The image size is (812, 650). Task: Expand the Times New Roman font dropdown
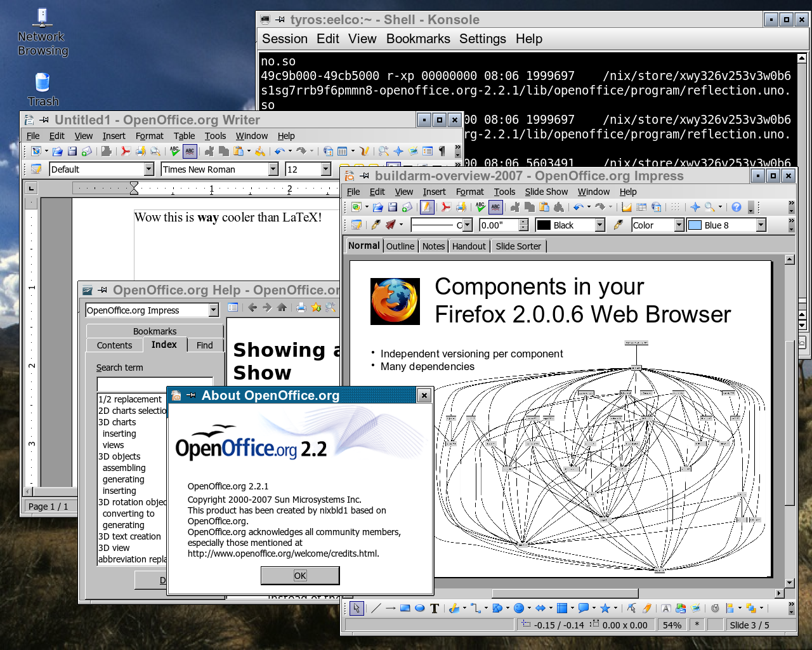(273, 169)
